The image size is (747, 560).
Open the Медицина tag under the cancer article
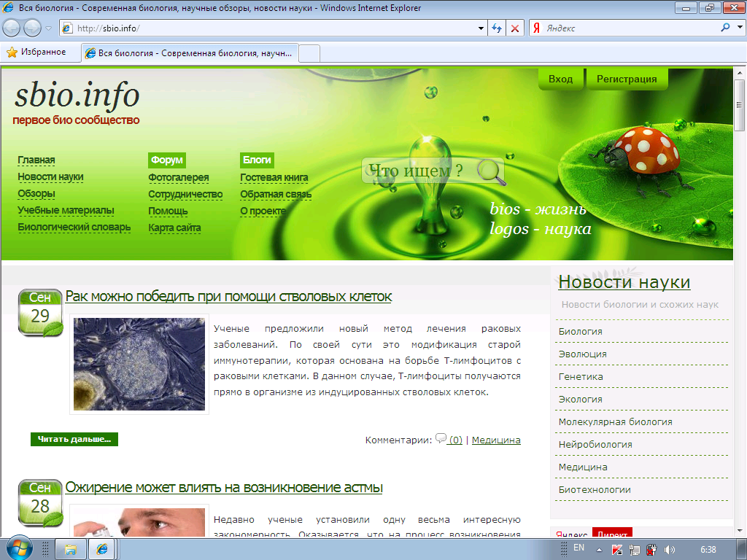pos(496,440)
